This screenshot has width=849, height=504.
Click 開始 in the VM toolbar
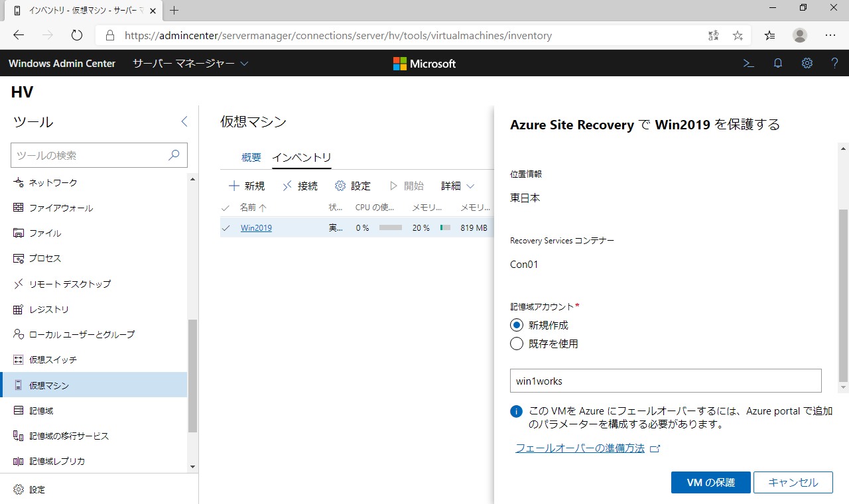point(406,186)
